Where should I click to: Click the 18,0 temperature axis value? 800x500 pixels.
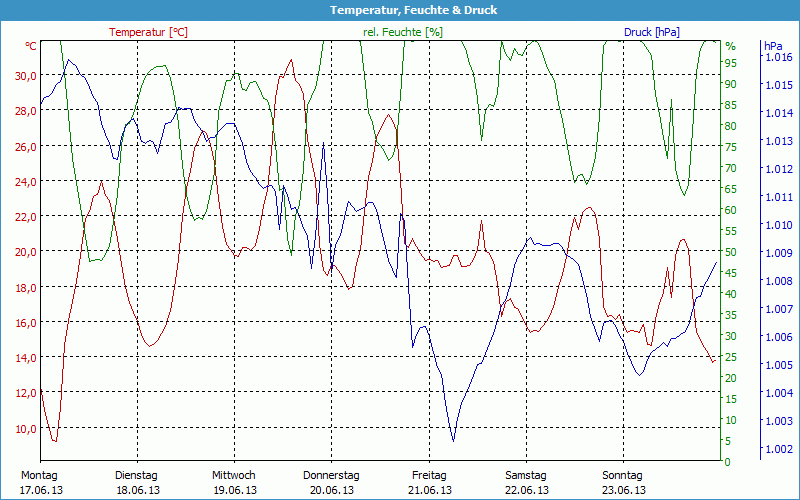26,287
